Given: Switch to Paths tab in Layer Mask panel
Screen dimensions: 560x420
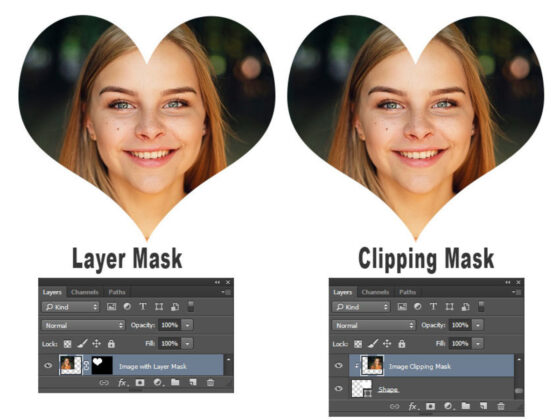Looking at the screenshot, I should pos(117,292).
